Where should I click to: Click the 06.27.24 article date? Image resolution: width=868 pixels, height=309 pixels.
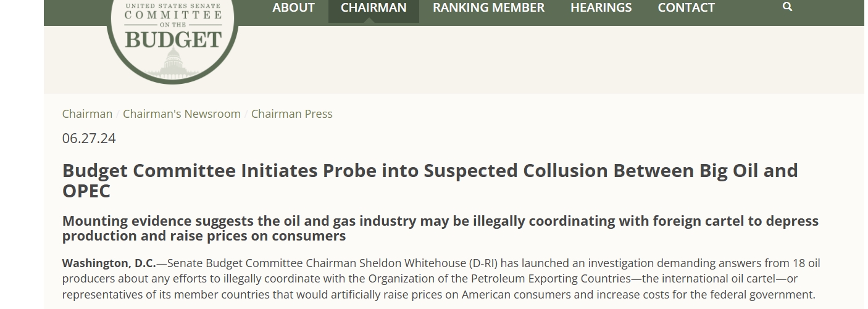tap(89, 138)
